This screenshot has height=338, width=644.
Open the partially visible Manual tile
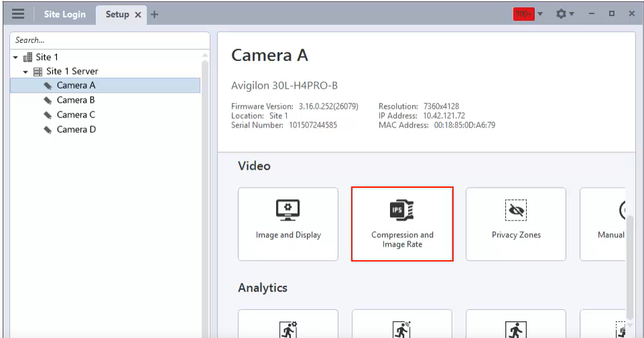pos(602,224)
